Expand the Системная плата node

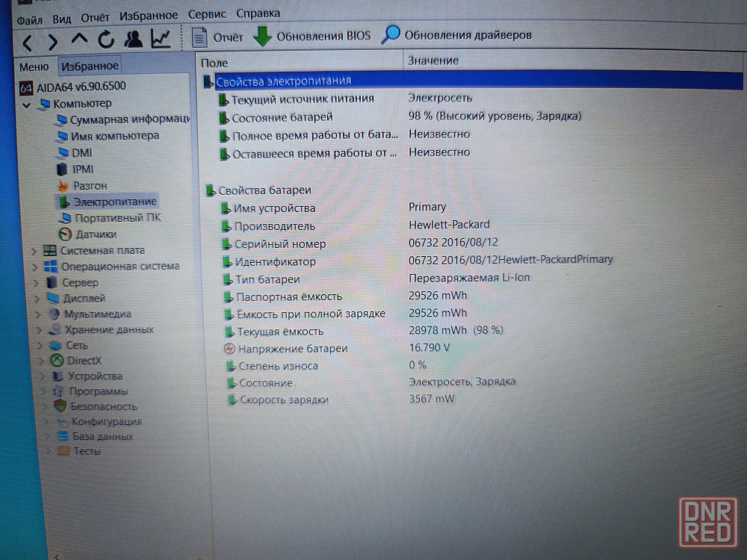(34, 251)
